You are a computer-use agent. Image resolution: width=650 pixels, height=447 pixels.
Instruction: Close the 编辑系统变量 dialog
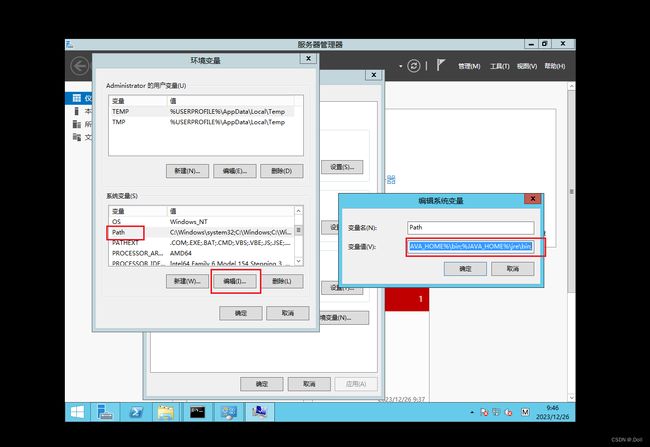click(x=533, y=199)
